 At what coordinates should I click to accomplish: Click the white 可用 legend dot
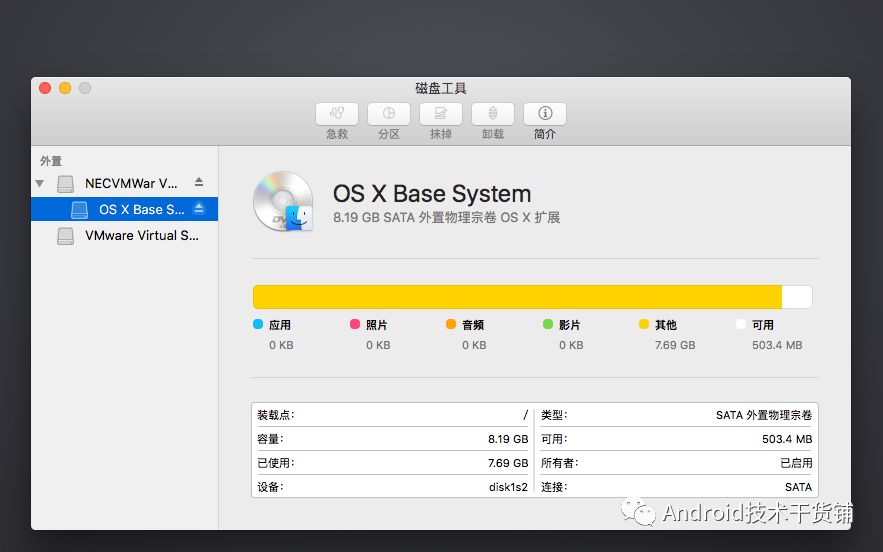click(x=741, y=324)
